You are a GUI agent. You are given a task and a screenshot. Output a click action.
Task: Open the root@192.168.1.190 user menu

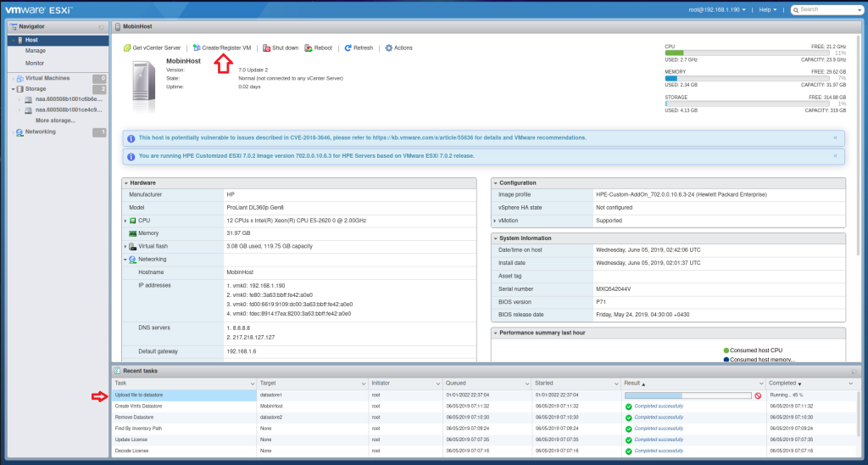pyautogui.click(x=717, y=9)
